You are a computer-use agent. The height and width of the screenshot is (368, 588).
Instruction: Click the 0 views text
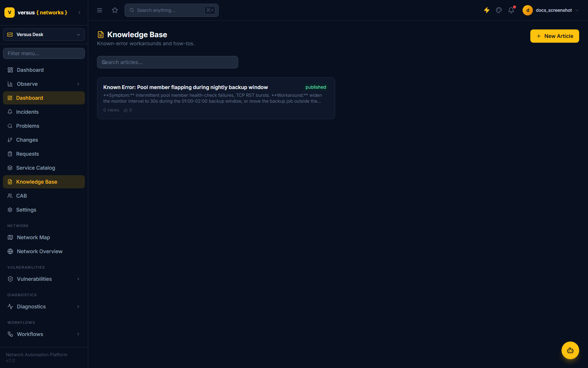point(111,110)
